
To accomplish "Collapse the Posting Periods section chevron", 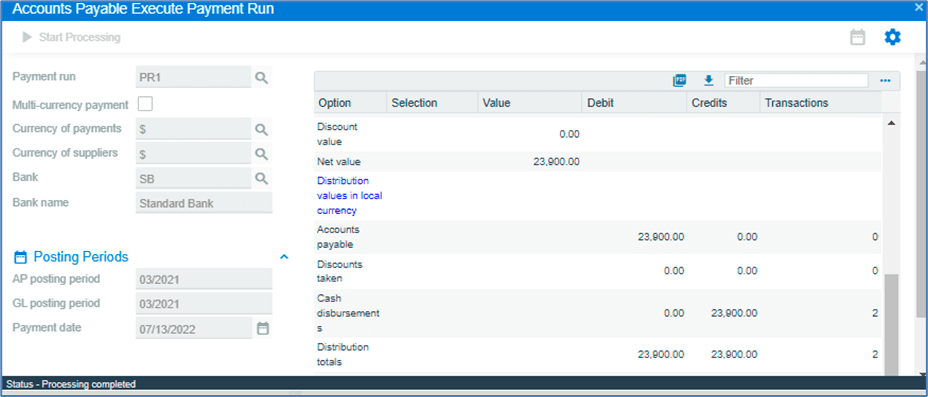I will coord(284,257).
